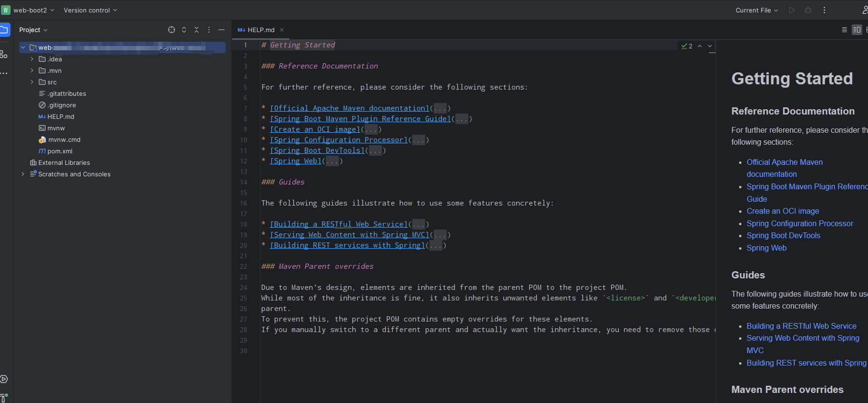Click the '### Guides' heading line in editor

(x=283, y=182)
